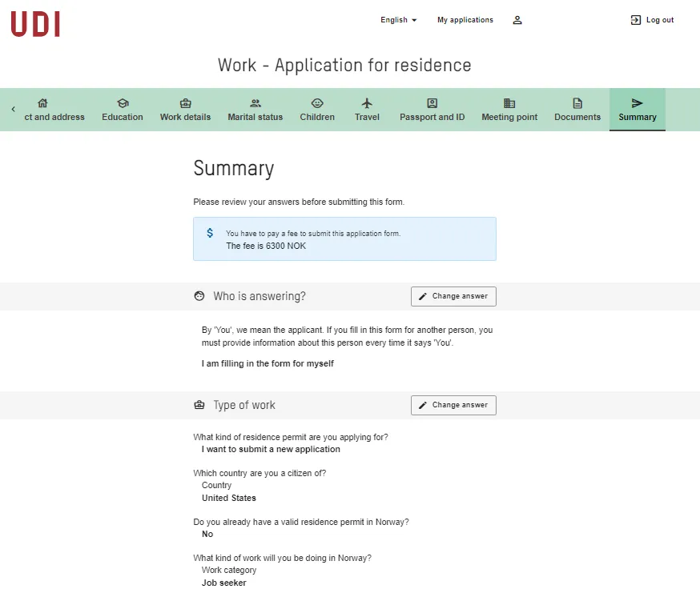Click the 'Type of work' section heading
700x593 pixels.
point(244,405)
